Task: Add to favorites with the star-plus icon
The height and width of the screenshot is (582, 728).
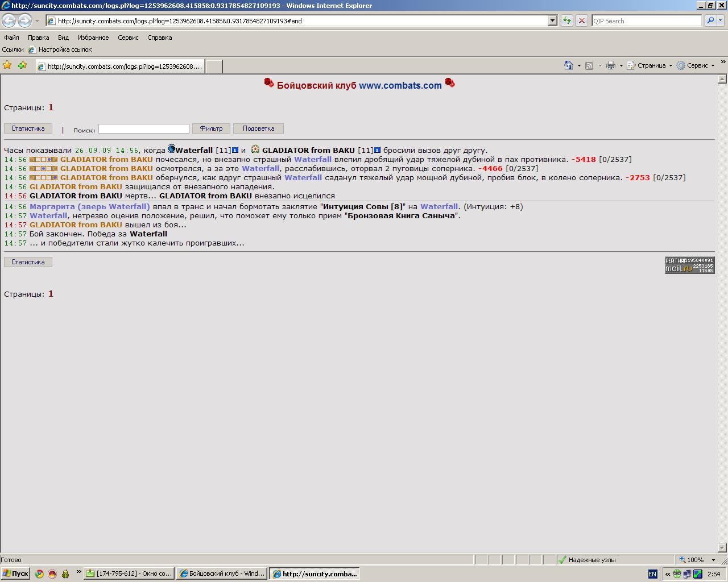Action: click(23, 65)
